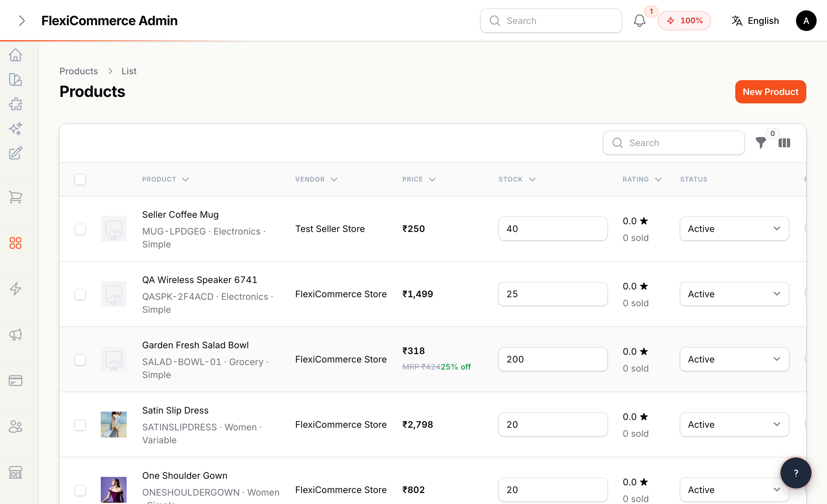Sort by the VENDOR column header

click(x=316, y=179)
